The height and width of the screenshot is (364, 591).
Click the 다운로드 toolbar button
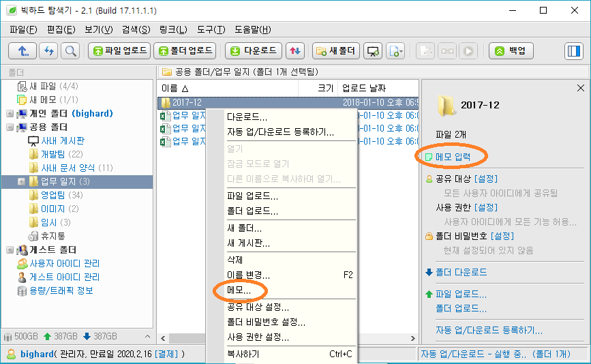[x=254, y=51]
